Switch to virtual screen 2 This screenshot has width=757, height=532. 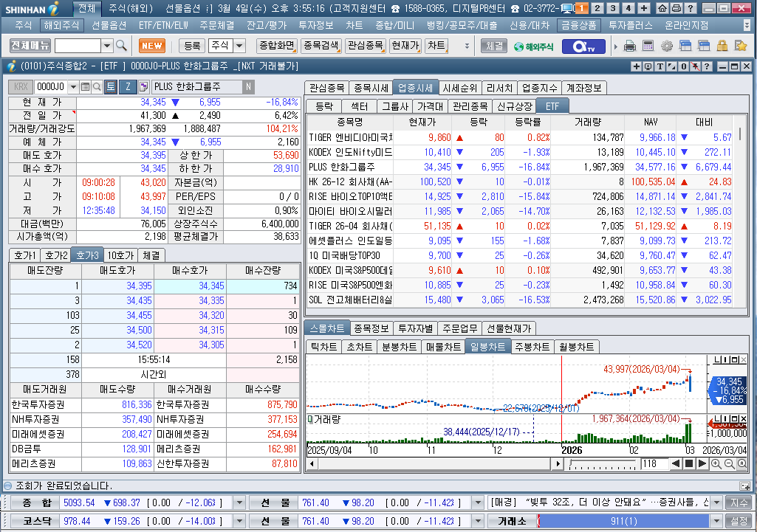[x=597, y=8]
